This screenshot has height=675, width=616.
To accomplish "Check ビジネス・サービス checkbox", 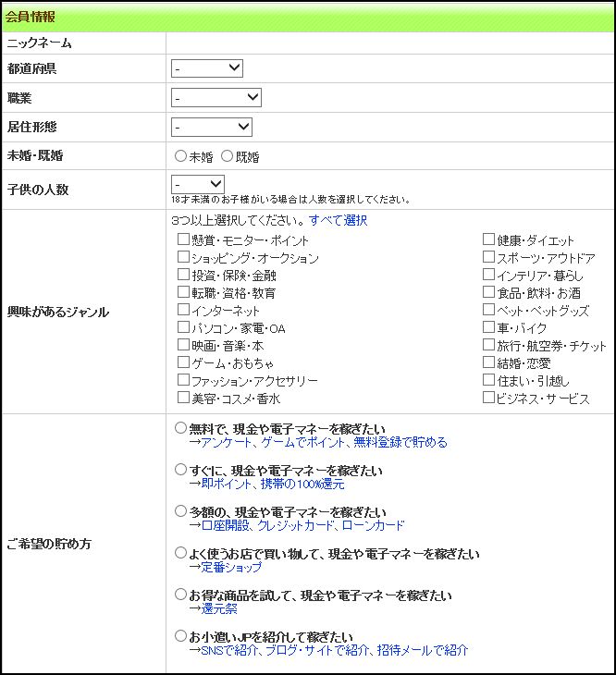I will (x=488, y=398).
